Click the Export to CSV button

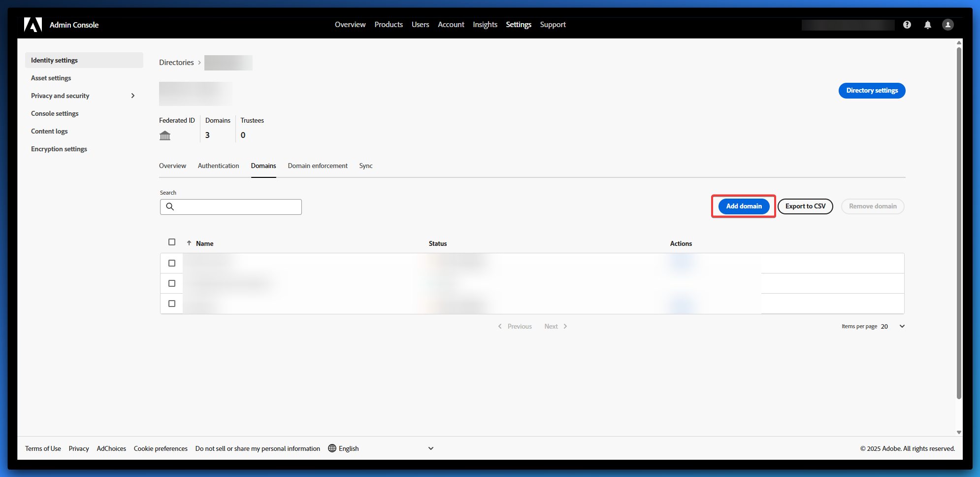(805, 206)
